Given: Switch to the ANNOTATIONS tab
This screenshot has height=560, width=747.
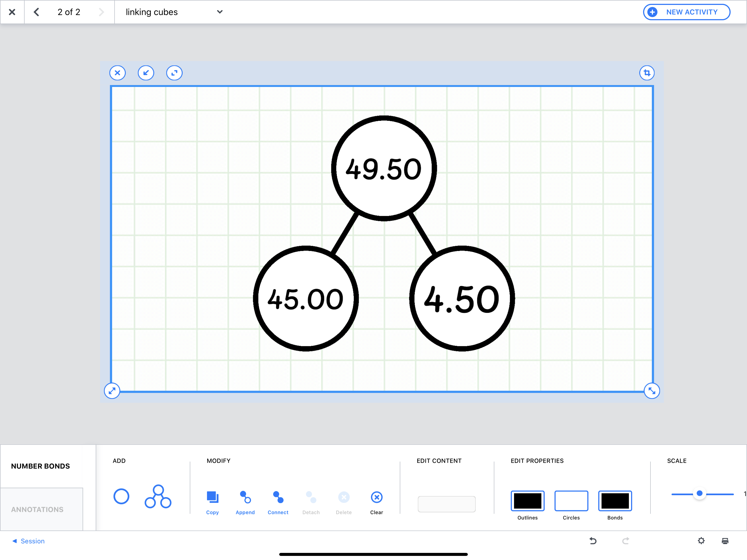Looking at the screenshot, I should click(41, 509).
